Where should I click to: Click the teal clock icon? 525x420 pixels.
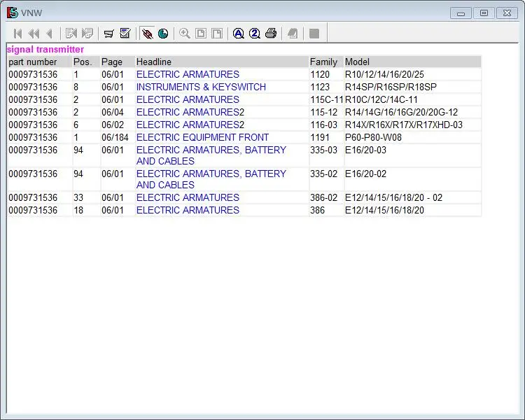click(163, 34)
